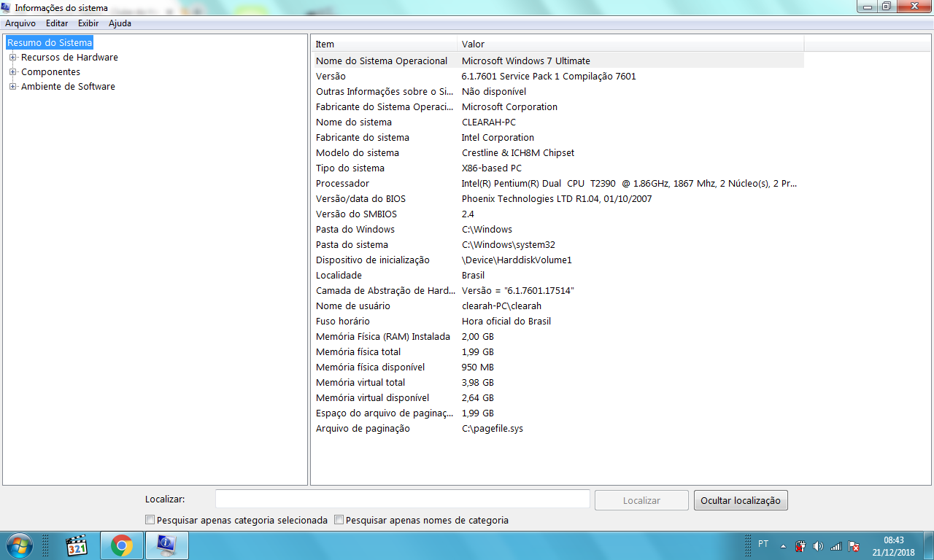This screenshot has height=560, width=934.
Task: Select Recursos de Hardware tree label
Action: 69,57
